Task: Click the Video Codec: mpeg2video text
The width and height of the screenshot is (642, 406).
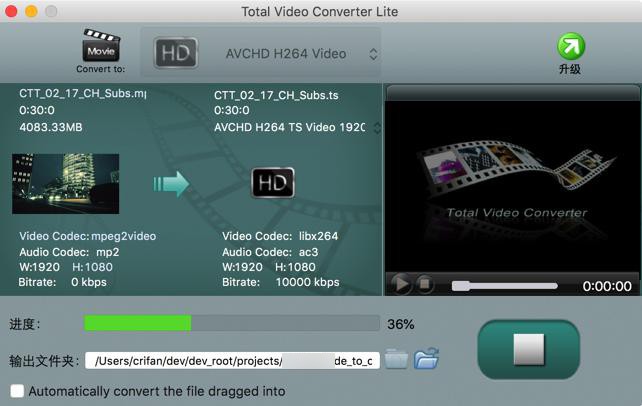Action: [x=88, y=236]
